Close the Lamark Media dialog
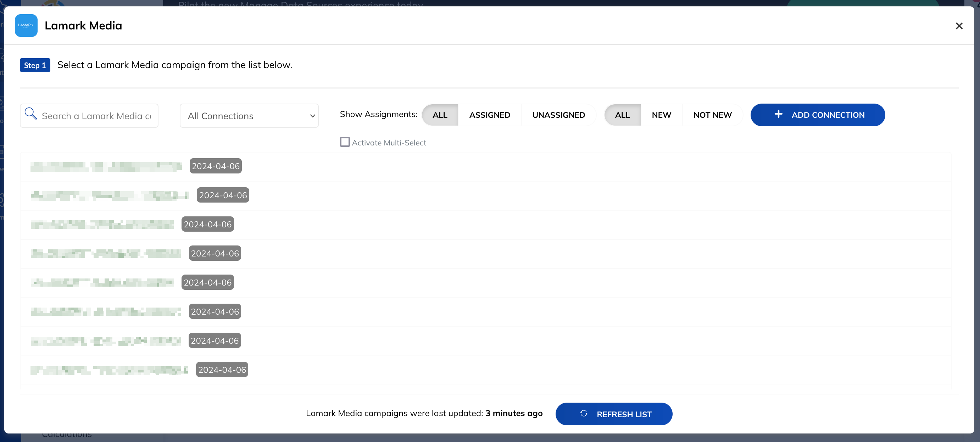The width and height of the screenshot is (980, 442). (959, 26)
